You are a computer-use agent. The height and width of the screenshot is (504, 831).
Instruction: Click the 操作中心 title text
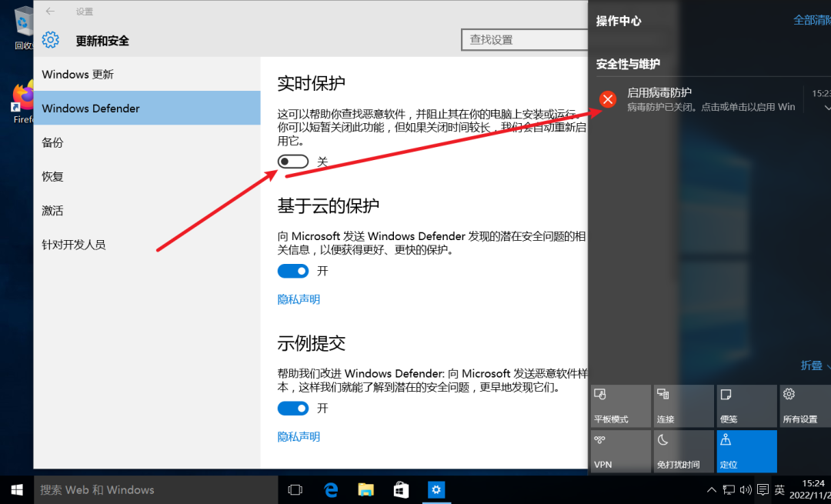tap(619, 21)
